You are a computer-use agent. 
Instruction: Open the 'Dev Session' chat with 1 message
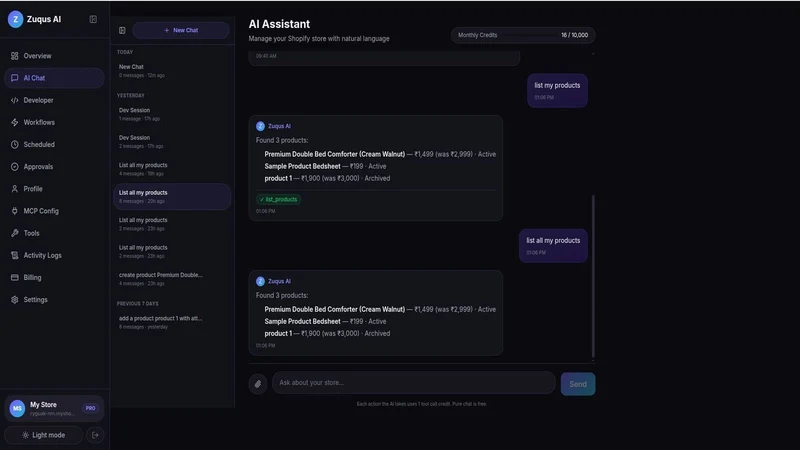point(172,114)
